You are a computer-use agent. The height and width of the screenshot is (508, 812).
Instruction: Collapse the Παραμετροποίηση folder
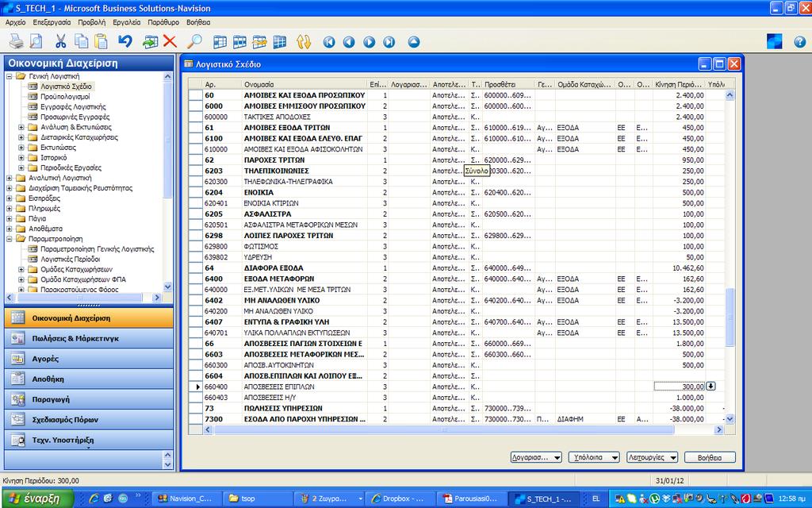[x=10, y=239]
